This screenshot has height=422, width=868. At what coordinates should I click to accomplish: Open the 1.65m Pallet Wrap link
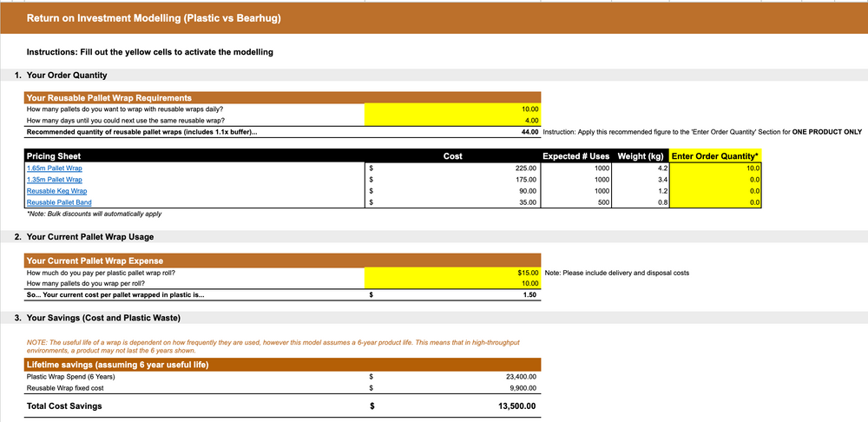(x=55, y=168)
